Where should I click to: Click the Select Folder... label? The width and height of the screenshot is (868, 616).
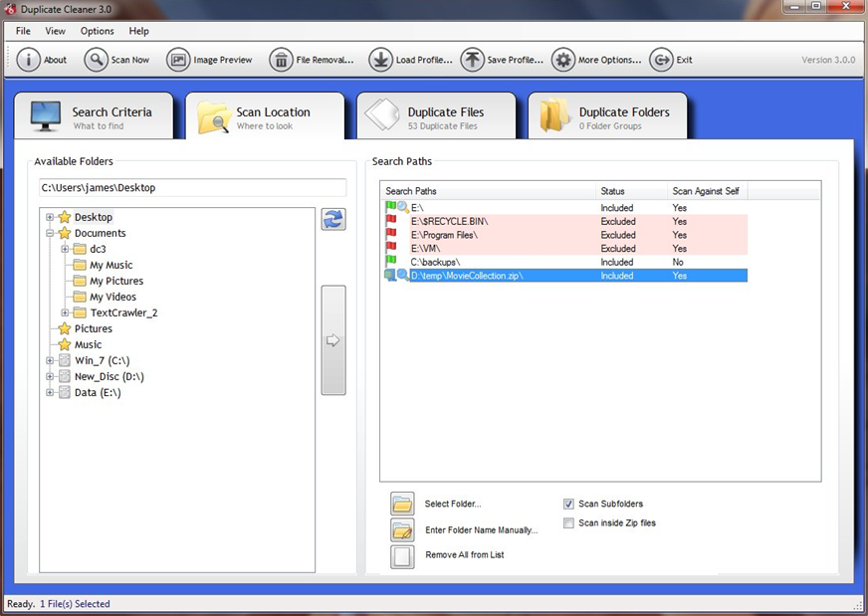[x=453, y=504]
